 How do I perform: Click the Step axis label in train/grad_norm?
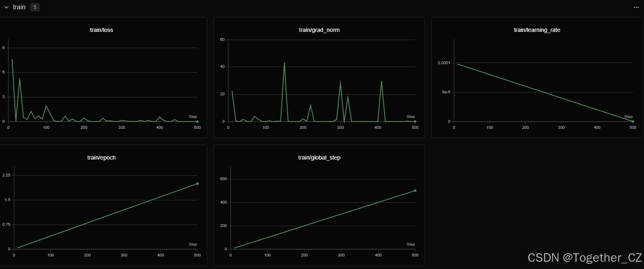click(x=410, y=117)
